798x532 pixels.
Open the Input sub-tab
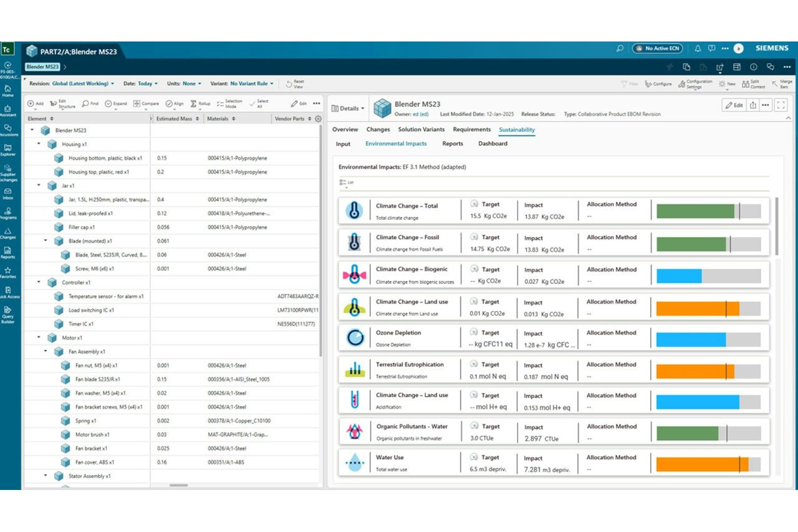[343, 144]
